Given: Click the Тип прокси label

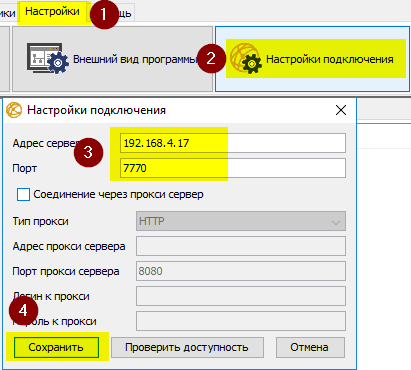Looking at the screenshot, I should pyautogui.click(x=41, y=221).
